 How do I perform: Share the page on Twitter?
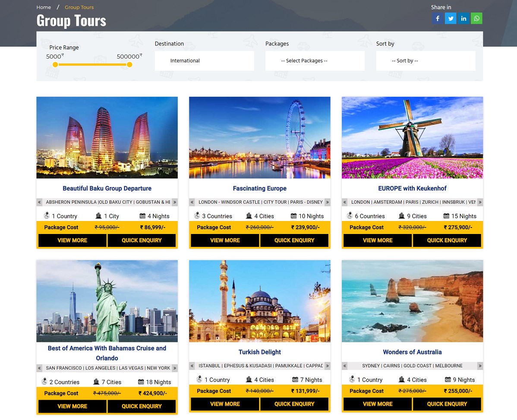click(x=451, y=18)
